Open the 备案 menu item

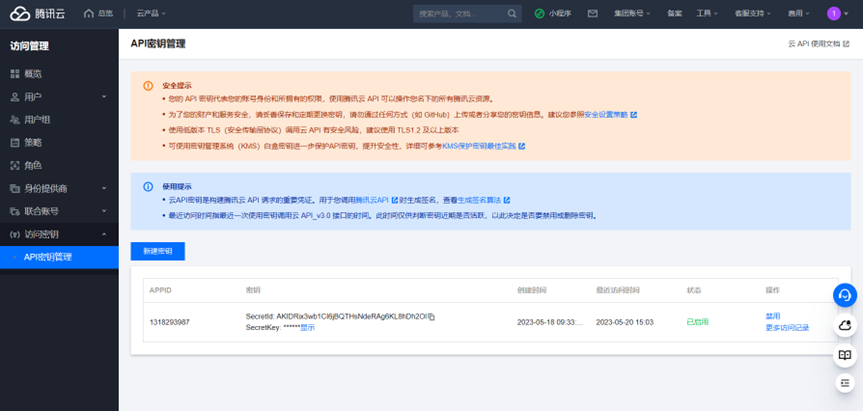click(x=674, y=14)
